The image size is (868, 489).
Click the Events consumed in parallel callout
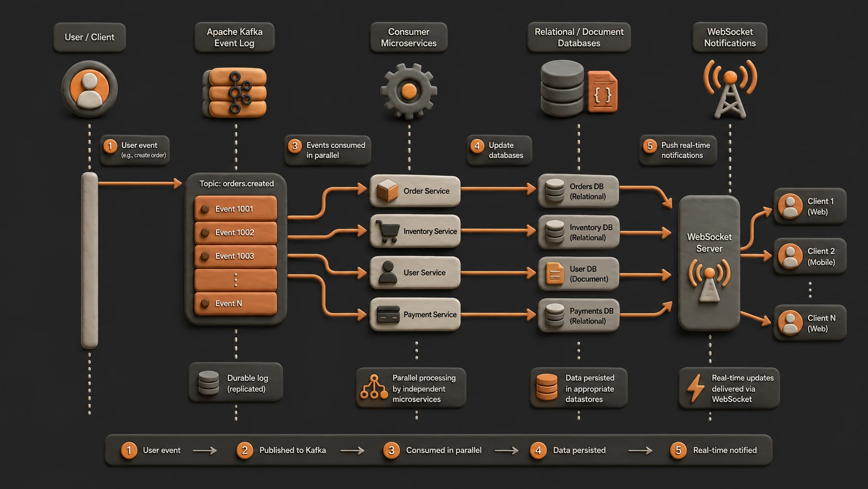(x=328, y=150)
